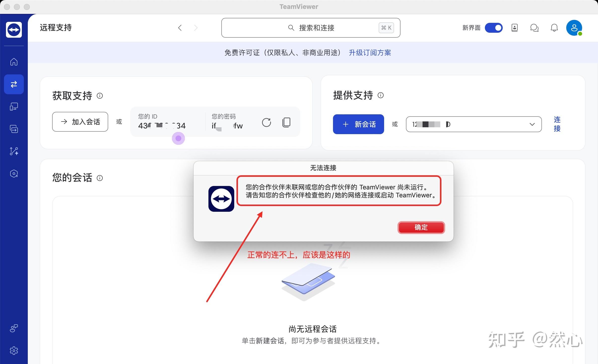Confirm the error dialog with 确定
Screen dimensions: 598x364
pos(421,227)
